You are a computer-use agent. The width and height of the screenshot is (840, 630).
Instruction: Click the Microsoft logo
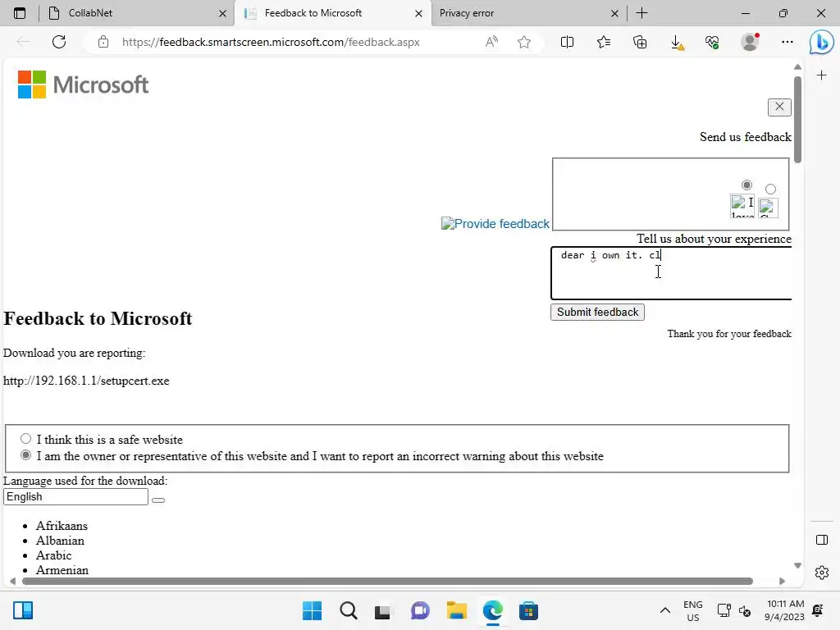coord(83,84)
